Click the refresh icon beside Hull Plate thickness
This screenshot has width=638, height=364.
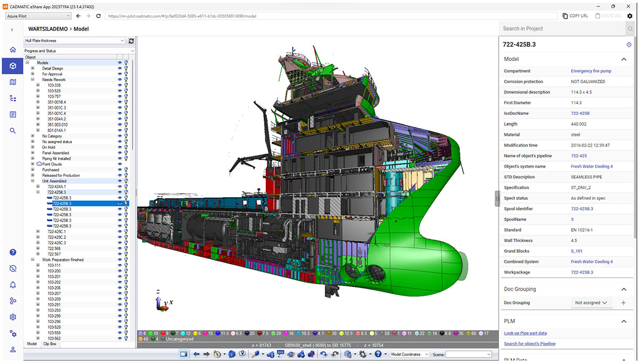point(131,41)
